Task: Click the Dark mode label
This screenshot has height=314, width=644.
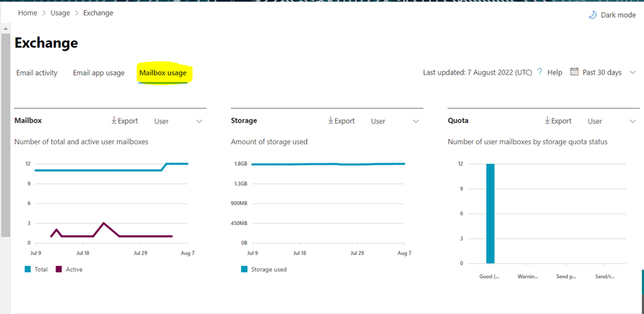Action: click(x=618, y=15)
